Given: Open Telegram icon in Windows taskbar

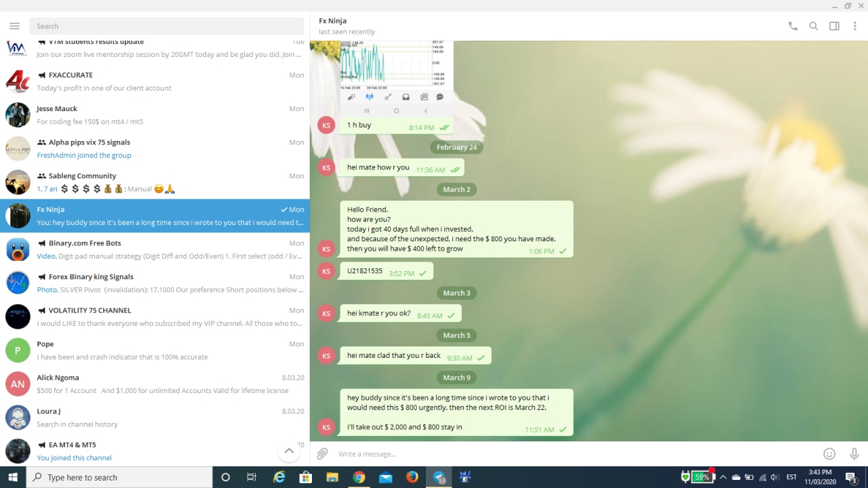Looking at the screenshot, I should tap(439, 477).
